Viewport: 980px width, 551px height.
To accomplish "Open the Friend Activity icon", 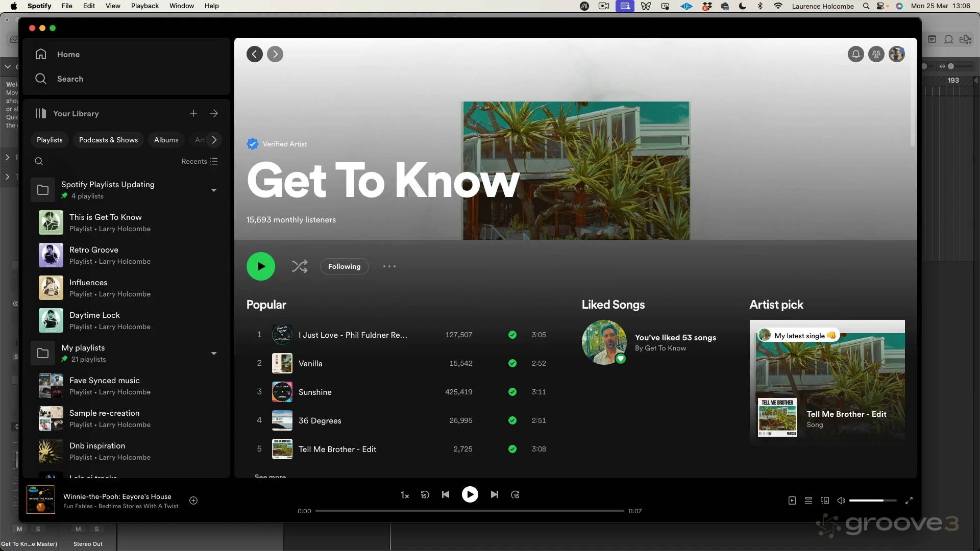I will [x=876, y=54].
